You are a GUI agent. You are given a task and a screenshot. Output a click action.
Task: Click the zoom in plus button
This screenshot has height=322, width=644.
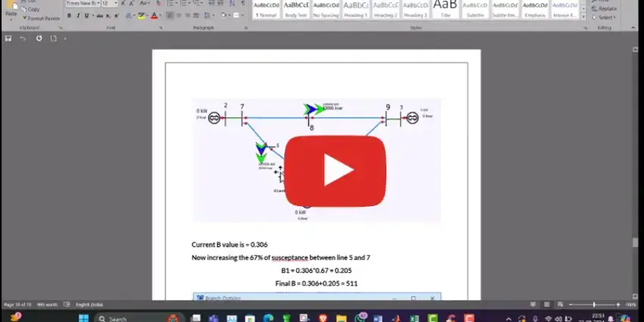click(x=618, y=305)
